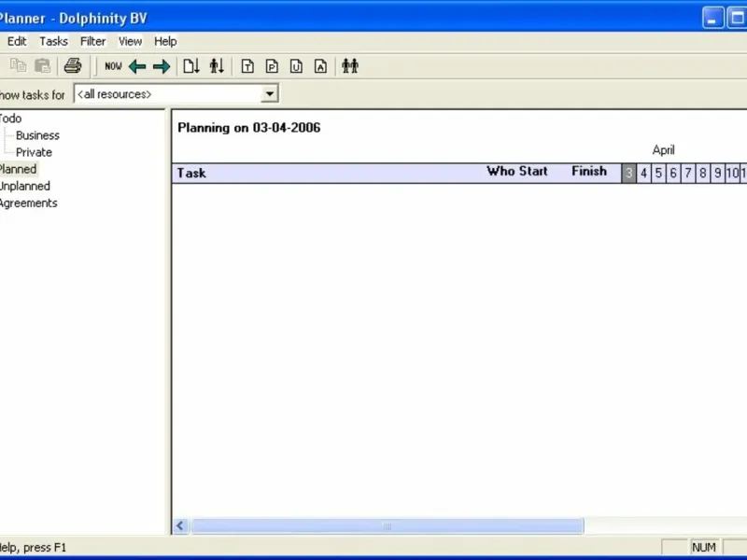Select the Unplanned tree item

[x=25, y=186]
